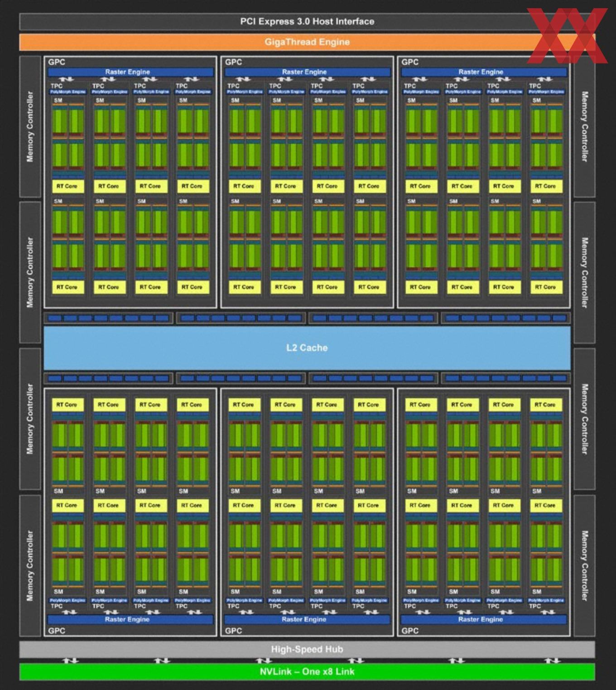Screen dimensions: 616x690
Task: Select the Raster Engine in the bottom-right GPC
Action: click(484, 619)
